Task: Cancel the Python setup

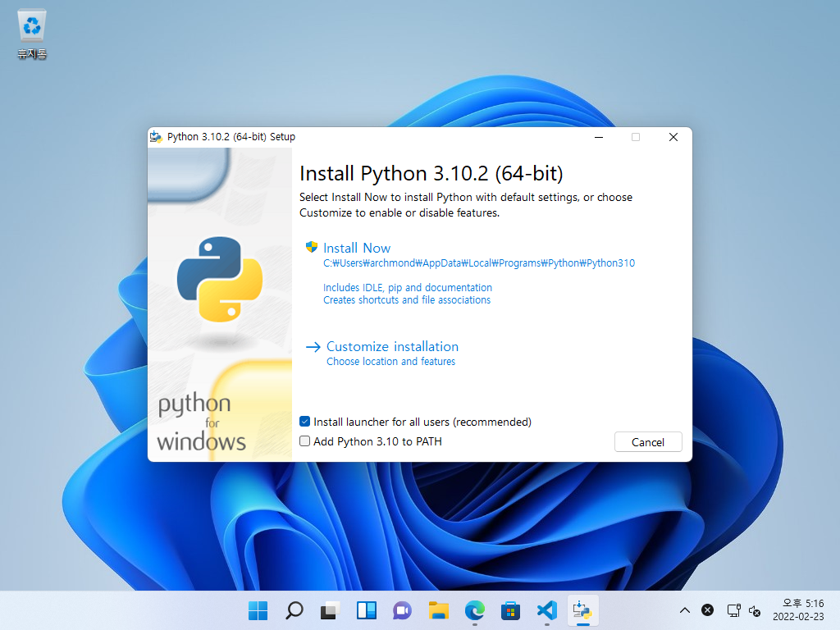Action: coord(648,442)
